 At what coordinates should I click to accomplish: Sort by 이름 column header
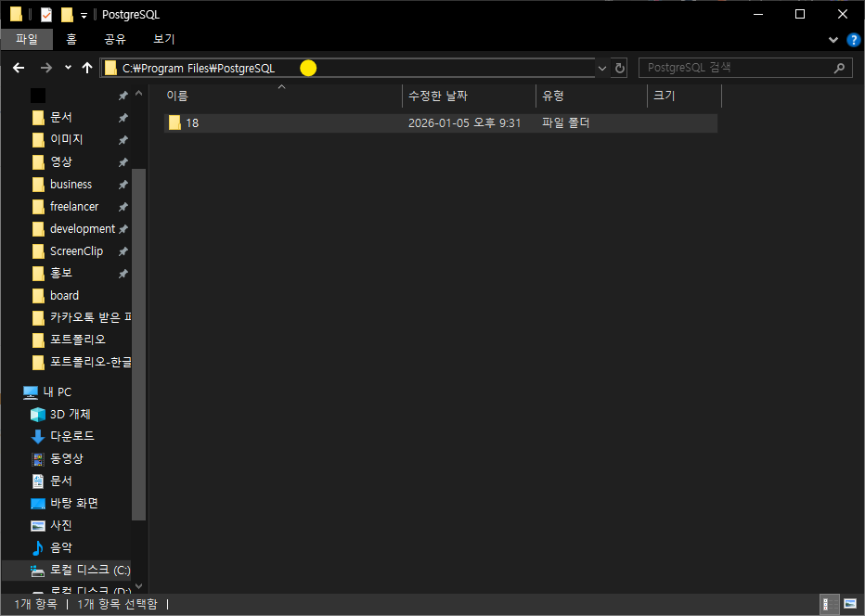pyautogui.click(x=282, y=96)
